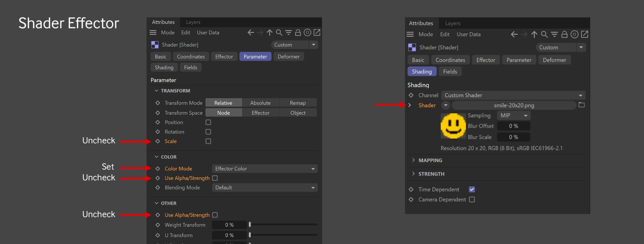Toggle Use Alpha/Strength under OTHER
Screen dimensions: 644x244
point(215,215)
